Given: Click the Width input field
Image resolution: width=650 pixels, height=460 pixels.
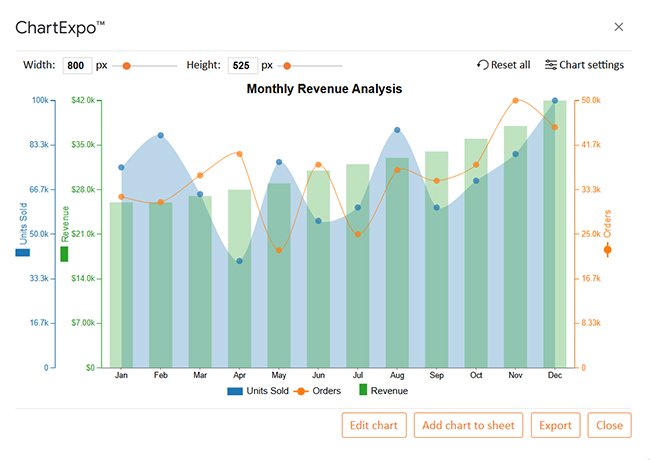Looking at the screenshot, I should tap(75, 65).
